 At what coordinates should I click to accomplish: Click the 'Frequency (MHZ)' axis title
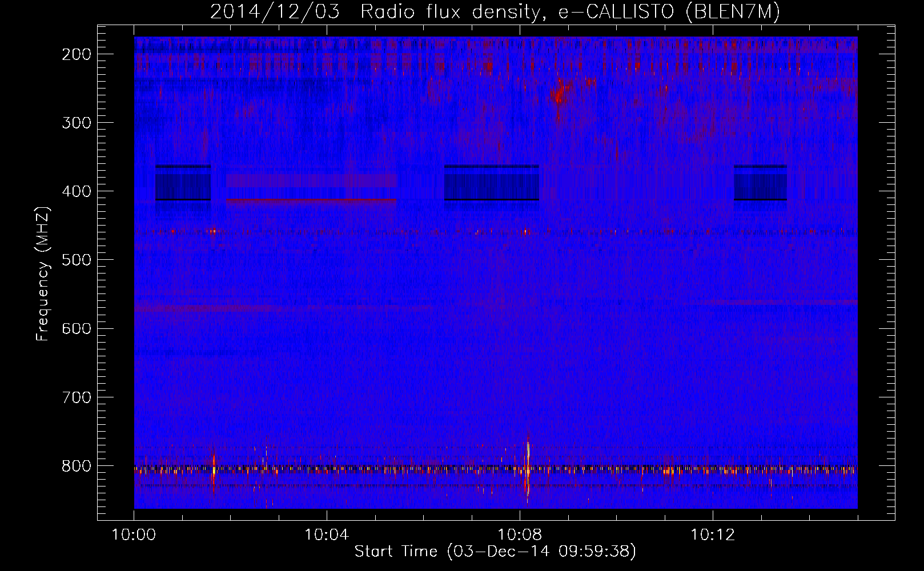coord(43,274)
